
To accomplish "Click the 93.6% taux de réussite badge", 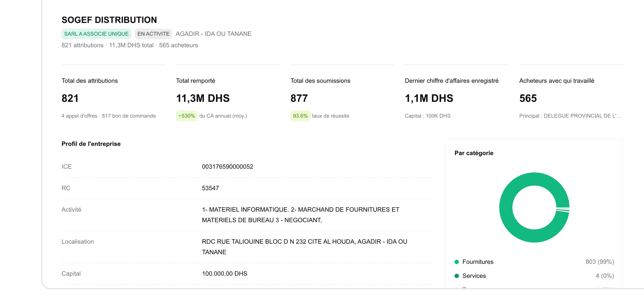I will [300, 116].
